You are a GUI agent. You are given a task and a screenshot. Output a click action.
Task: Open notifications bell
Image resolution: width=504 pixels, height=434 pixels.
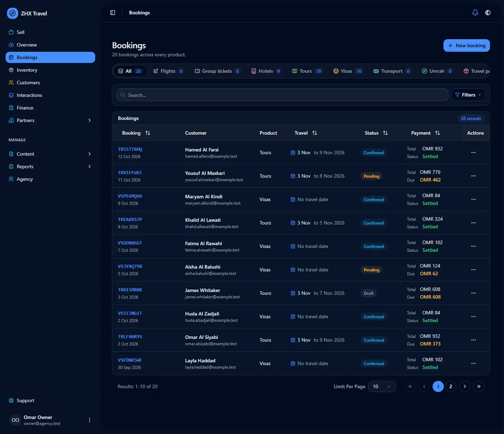point(475,13)
